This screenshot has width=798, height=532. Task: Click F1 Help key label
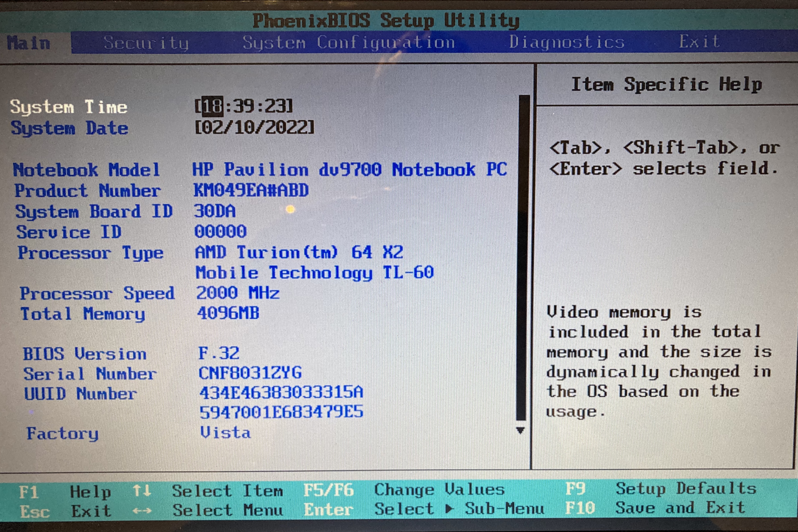pyautogui.click(x=29, y=492)
